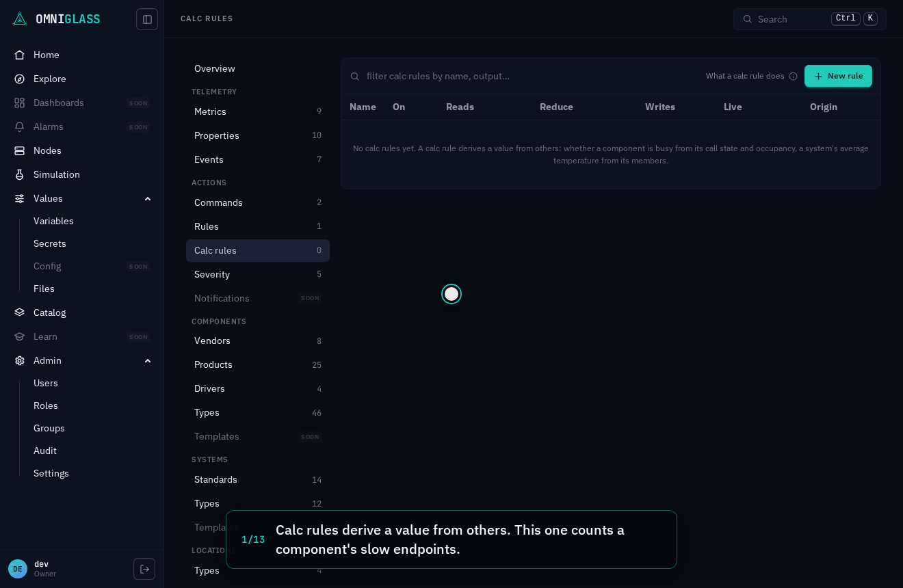Viewport: 903px width, 588px height.
Task: Open the Users admin page
Action: tap(46, 383)
